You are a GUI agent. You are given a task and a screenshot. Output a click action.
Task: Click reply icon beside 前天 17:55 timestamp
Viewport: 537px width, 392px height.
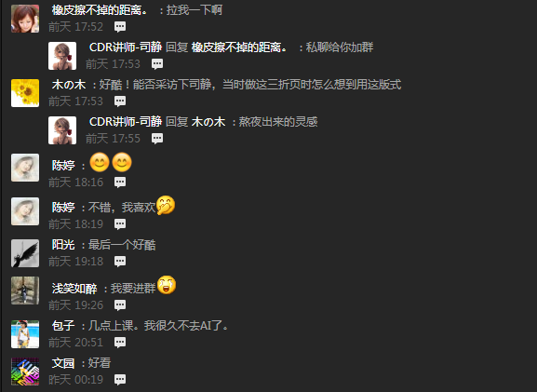click(x=157, y=139)
